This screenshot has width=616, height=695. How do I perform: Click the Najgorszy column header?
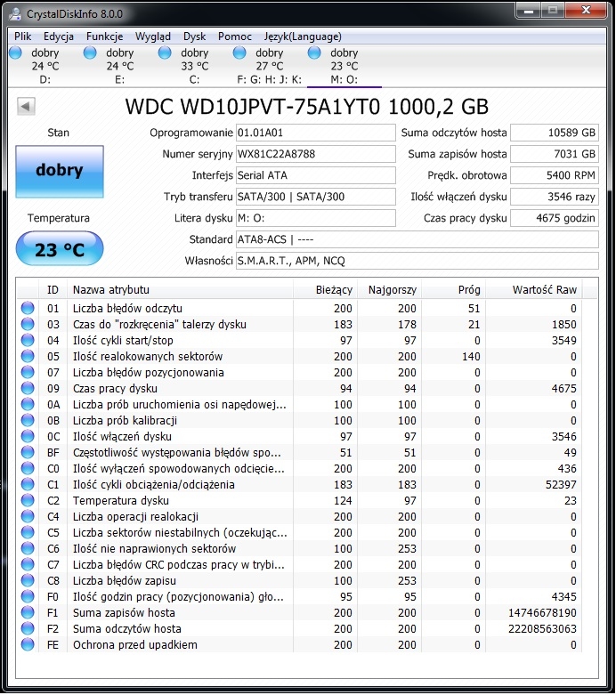[x=389, y=290]
